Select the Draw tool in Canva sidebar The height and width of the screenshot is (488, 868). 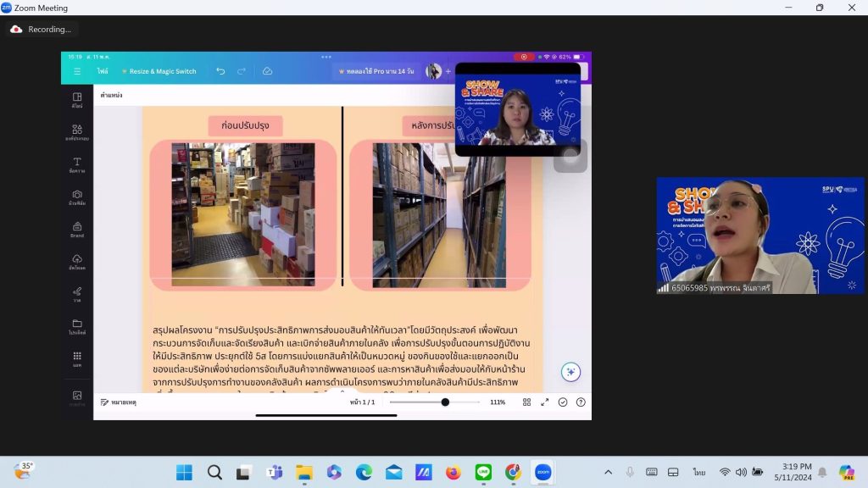click(x=77, y=294)
